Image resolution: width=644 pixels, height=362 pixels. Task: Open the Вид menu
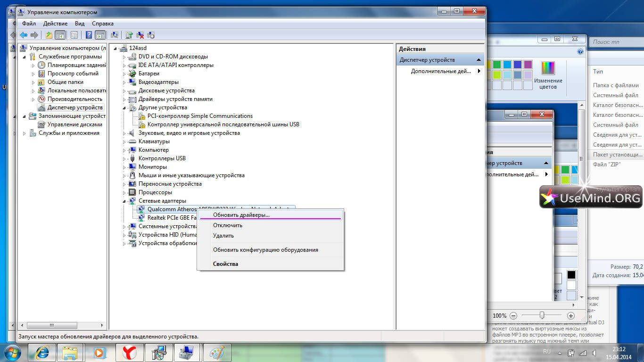[x=80, y=23]
